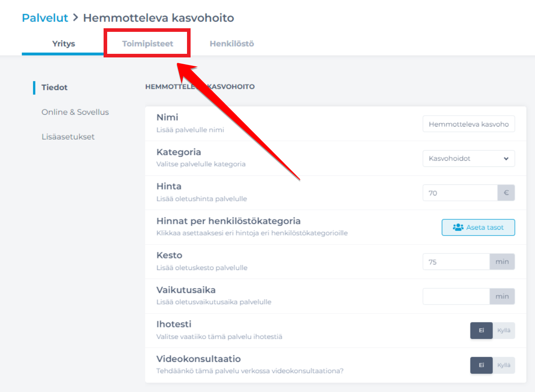Click the Aseta tasot button

tap(478, 227)
